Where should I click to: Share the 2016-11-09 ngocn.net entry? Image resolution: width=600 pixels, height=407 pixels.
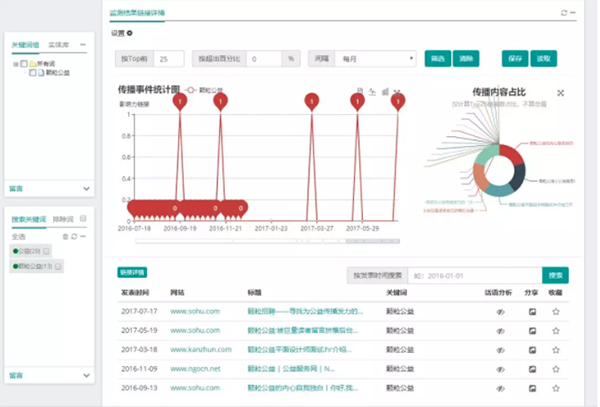click(x=532, y=369)
